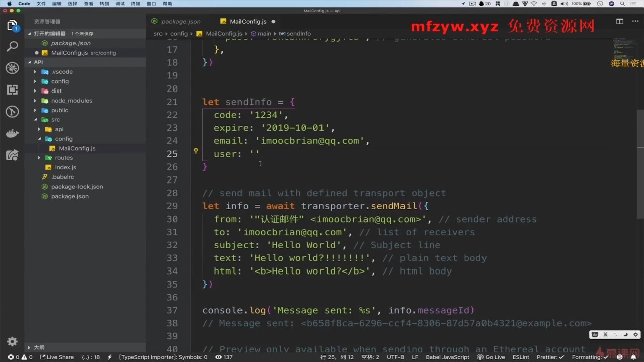The width and height of the screenshot is (644, 362).
Task: Collapse the config folder under src
Action: click(86, 139)
